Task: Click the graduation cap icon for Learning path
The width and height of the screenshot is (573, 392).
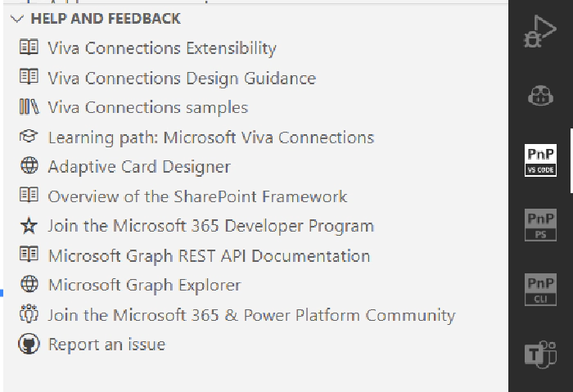Action: tap(29, 137)
